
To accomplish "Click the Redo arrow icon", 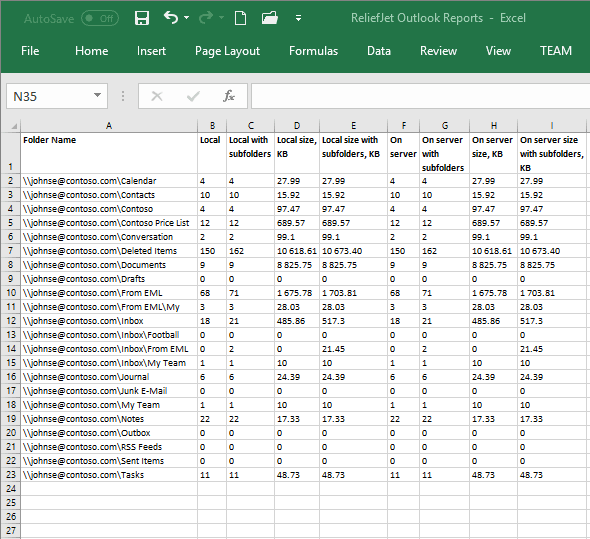I will coord(206,17).
